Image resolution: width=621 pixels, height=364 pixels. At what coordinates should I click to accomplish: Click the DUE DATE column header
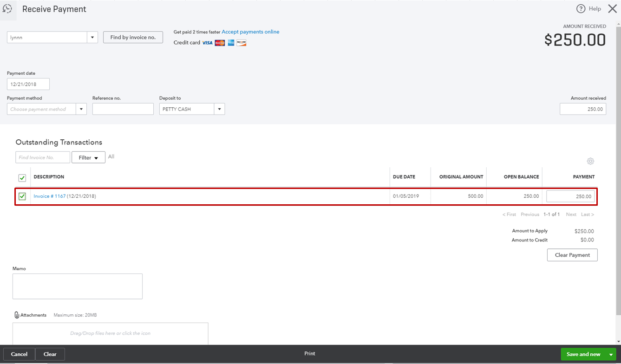tap(404, 177)
